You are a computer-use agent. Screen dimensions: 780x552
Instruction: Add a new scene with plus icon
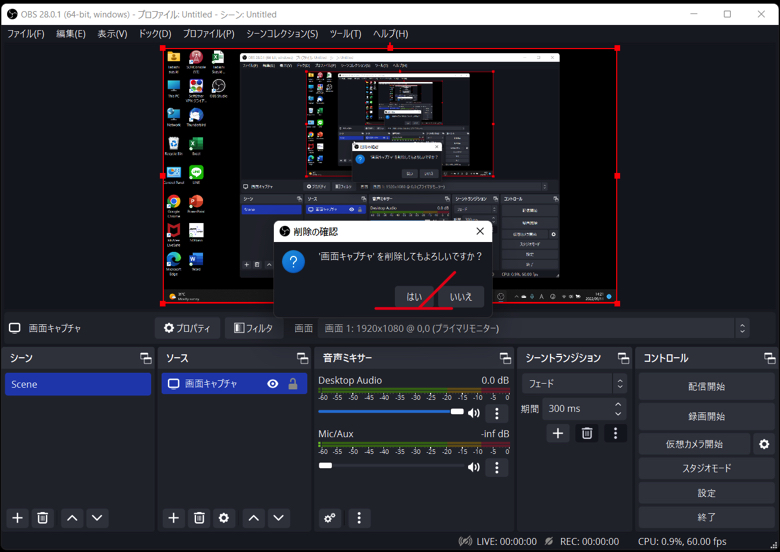17,518
